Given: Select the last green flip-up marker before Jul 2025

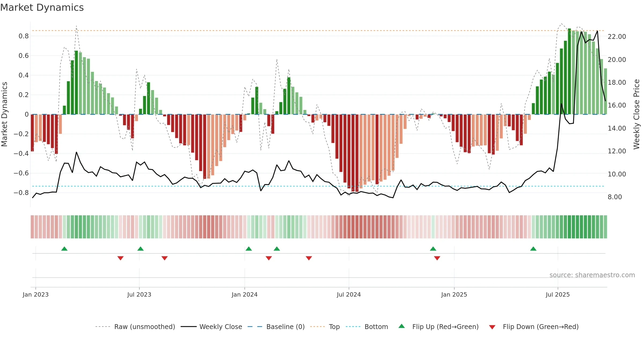Looking at the screenshot, I should pos(533,249).
